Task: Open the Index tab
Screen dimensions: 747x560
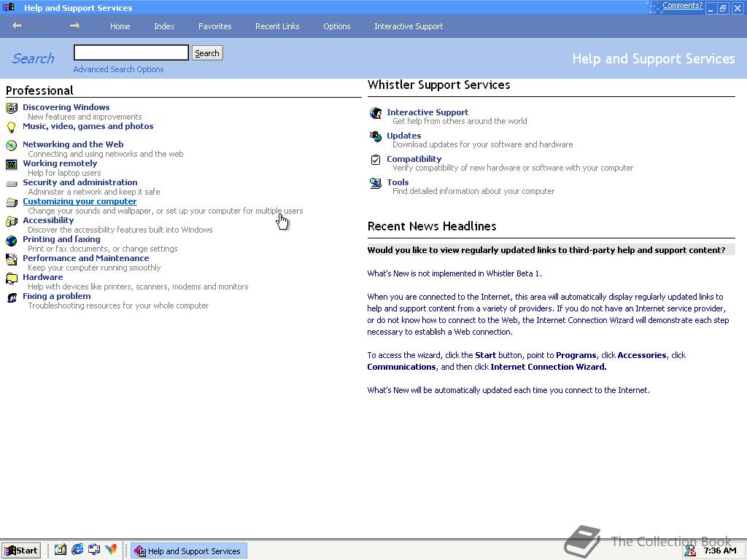Action: (164, 26)
